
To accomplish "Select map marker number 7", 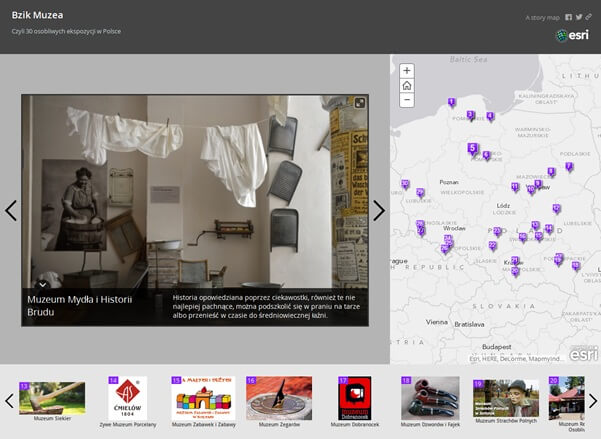I will coord(569,166).
